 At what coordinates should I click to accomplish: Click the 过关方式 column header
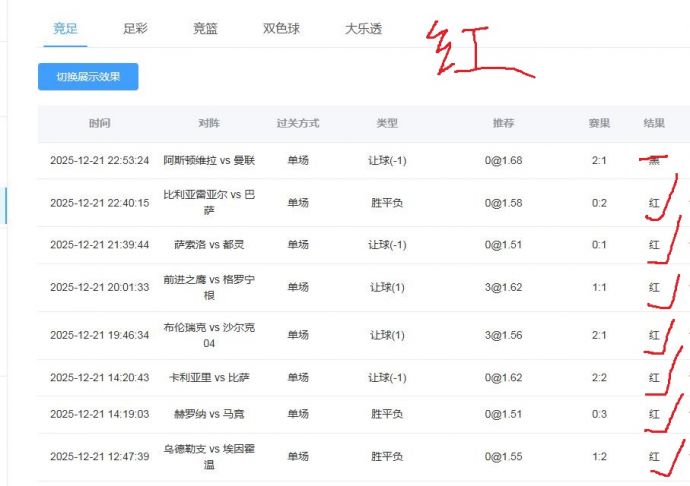298,124
